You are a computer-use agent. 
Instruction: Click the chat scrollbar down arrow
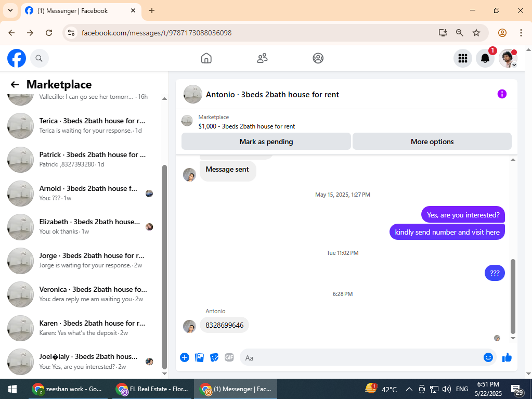(513, 338)
